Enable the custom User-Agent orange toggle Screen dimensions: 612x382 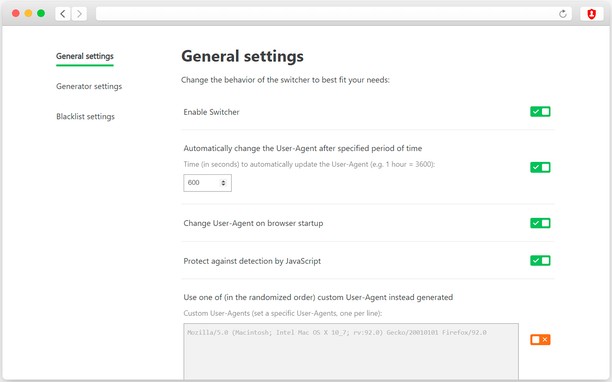(x=540, y=340)
